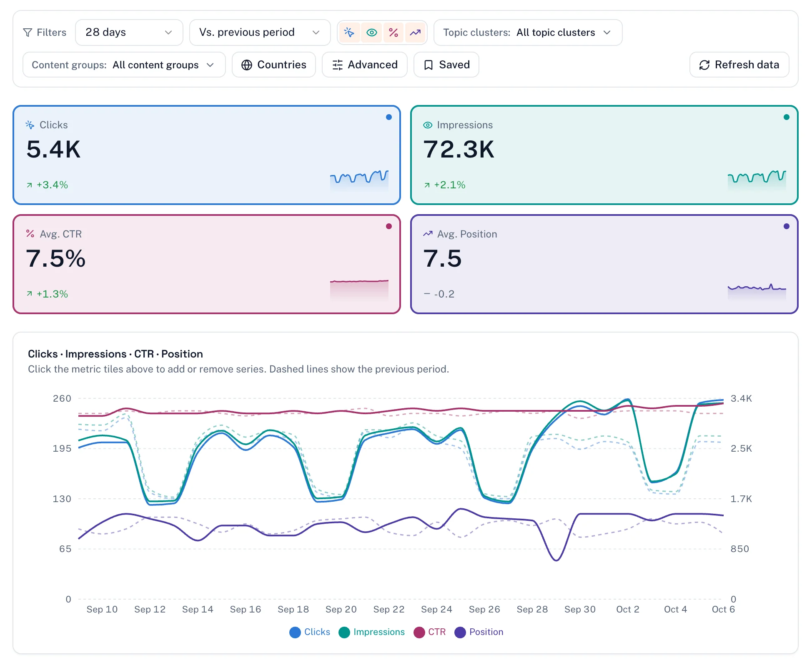The image size is (812, 665).
Task: Click the eye icon in Impressions tile
Action: (x=428, y=125)
